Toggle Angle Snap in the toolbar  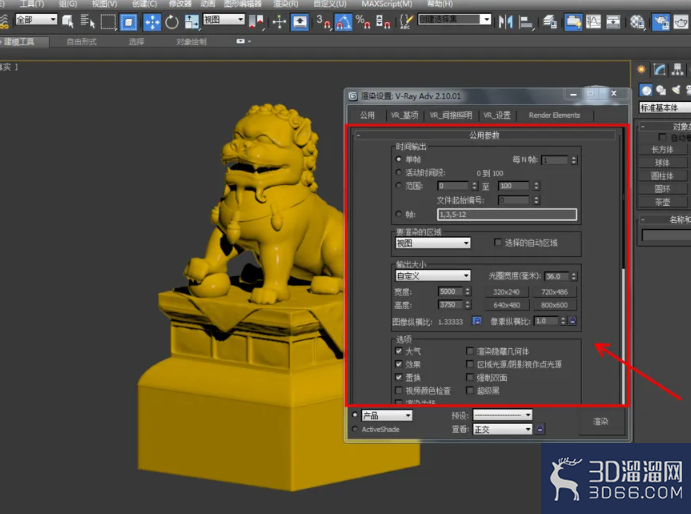click(x=343, y=21)
